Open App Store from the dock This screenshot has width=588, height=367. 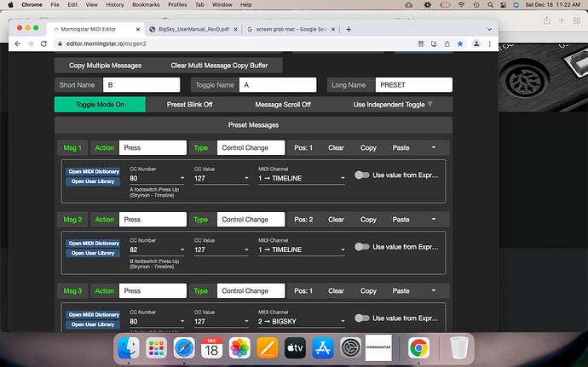(x=323, y=348)
